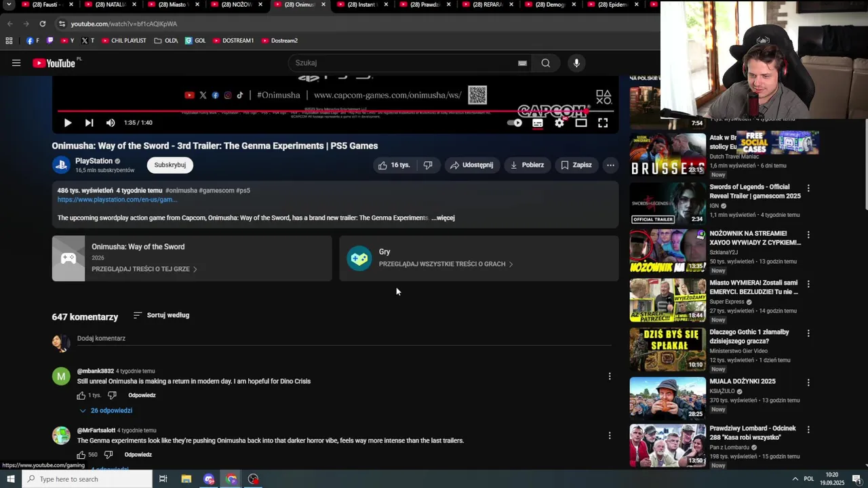The height and width of the screenshot is (488, 868).
Task: Expand the 26 odpowiedzi replies
Action: 106,411
